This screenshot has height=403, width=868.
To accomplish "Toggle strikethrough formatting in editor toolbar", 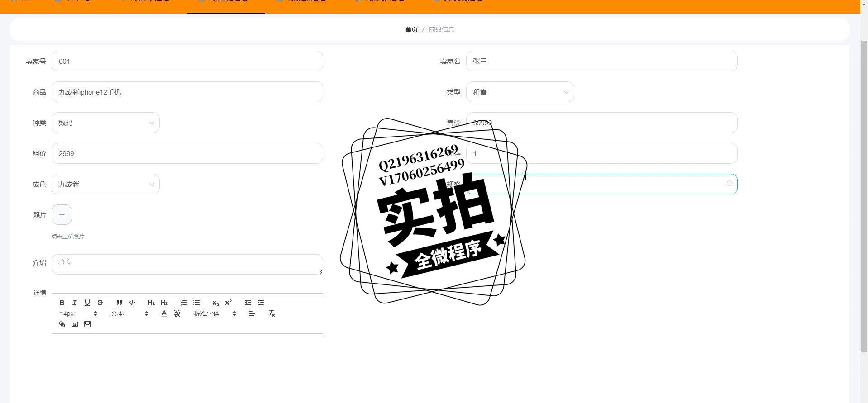I will (x=100, y=303).
